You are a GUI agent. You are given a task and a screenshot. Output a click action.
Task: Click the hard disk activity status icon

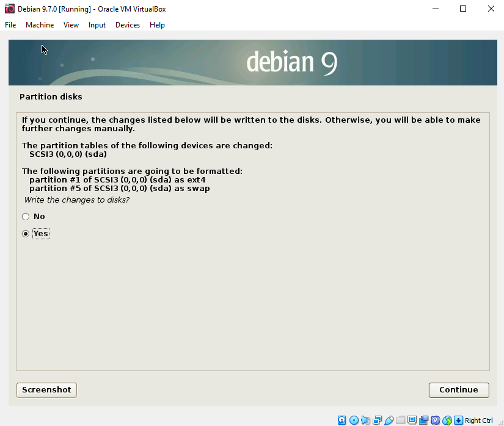tap(341, 421)
